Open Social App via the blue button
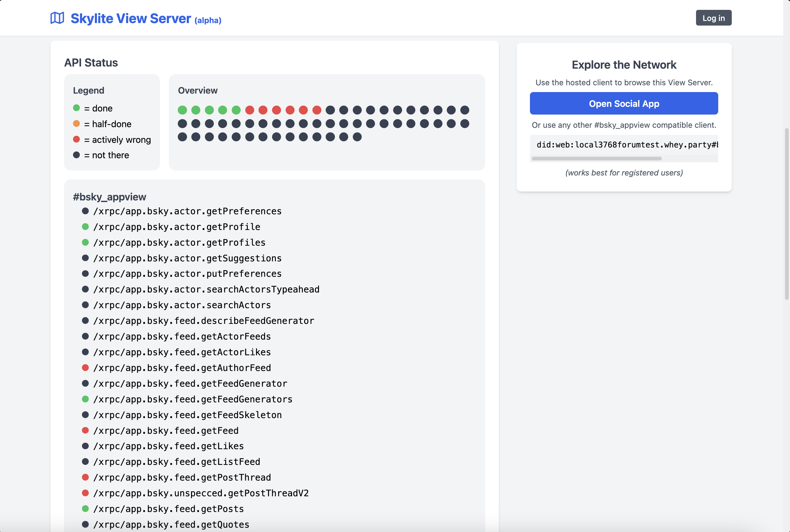 (624, 103)
